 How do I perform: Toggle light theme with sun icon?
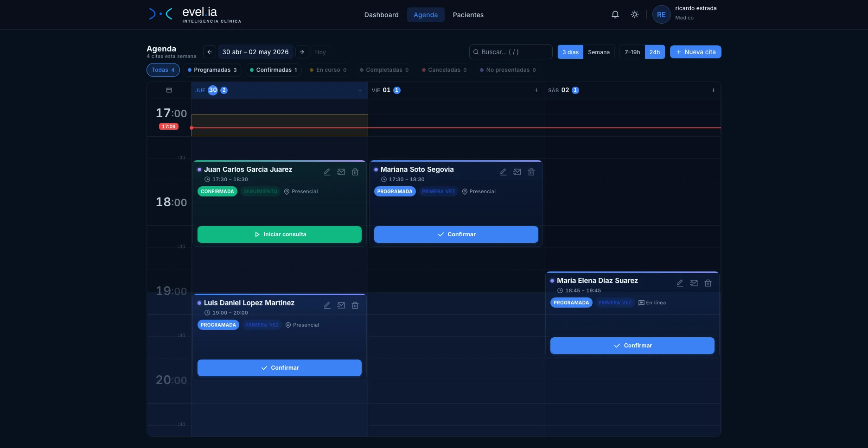(635, 14)
